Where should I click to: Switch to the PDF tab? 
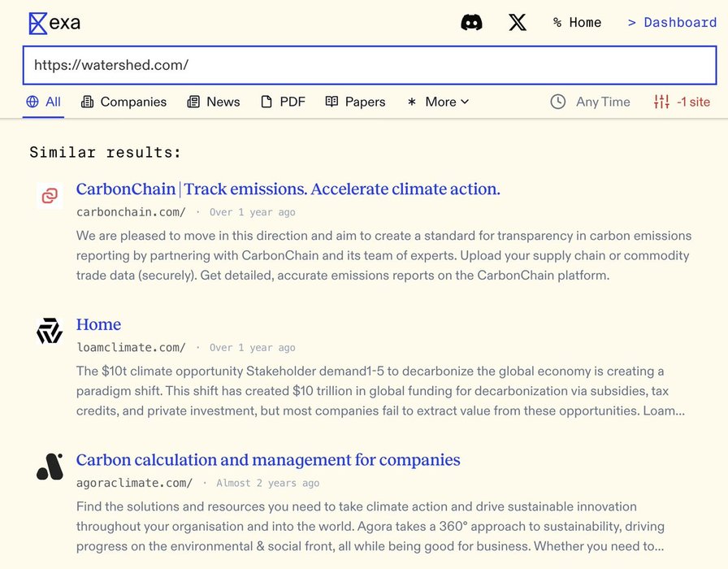tap(284, 102)
